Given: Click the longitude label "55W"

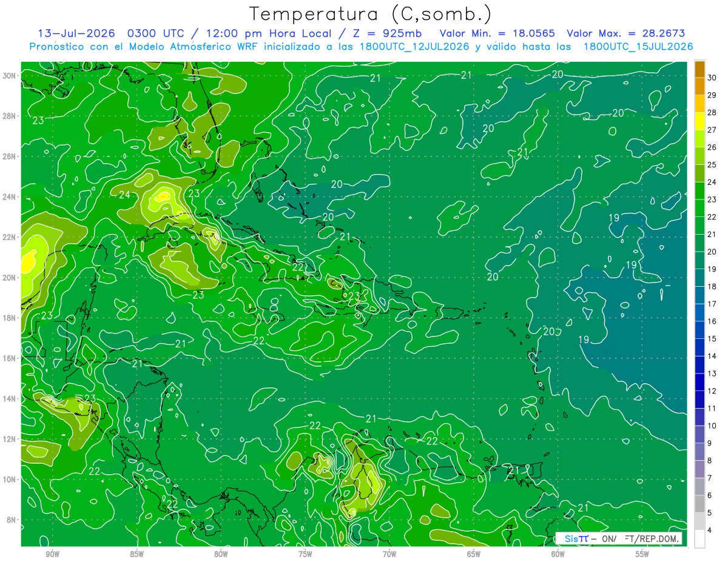Looking at the screenshot, I should click(x=642, y=554).
